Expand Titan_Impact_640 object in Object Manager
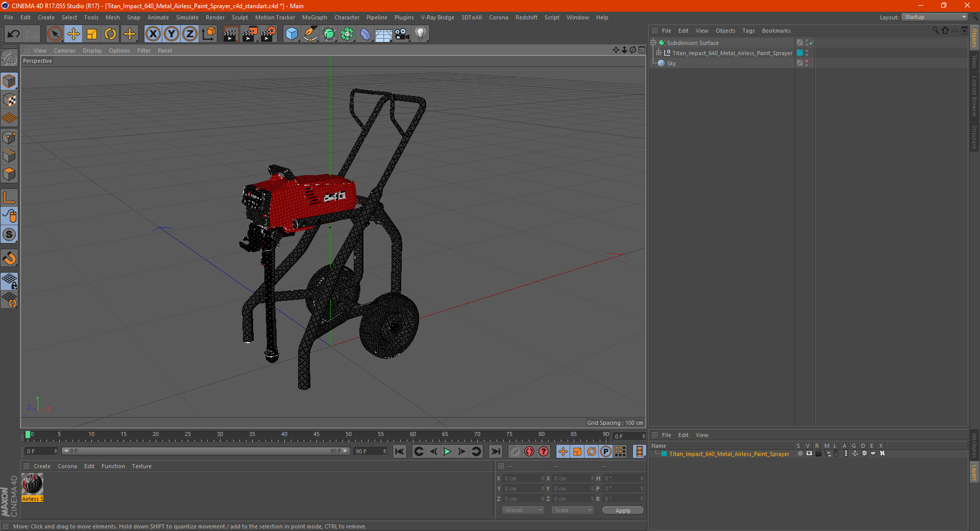 pos(659,53)
